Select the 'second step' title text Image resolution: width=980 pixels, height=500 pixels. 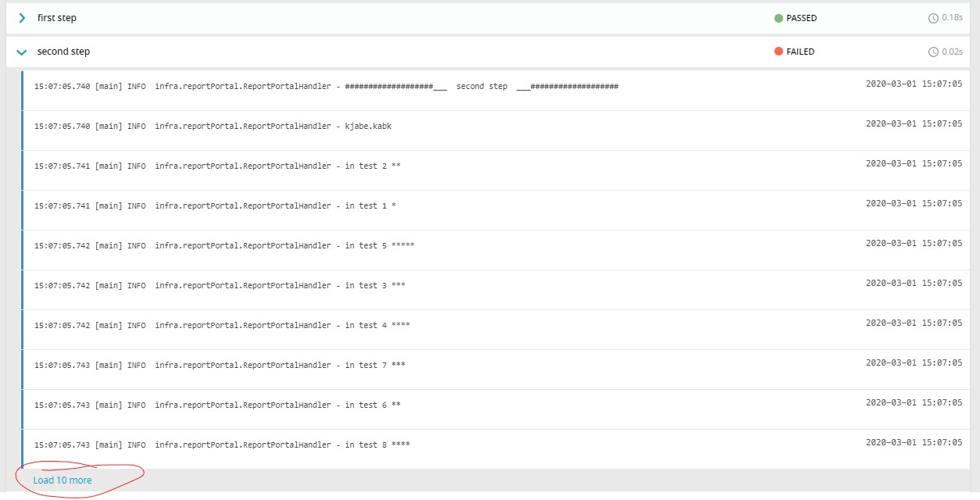click(63, 52)
